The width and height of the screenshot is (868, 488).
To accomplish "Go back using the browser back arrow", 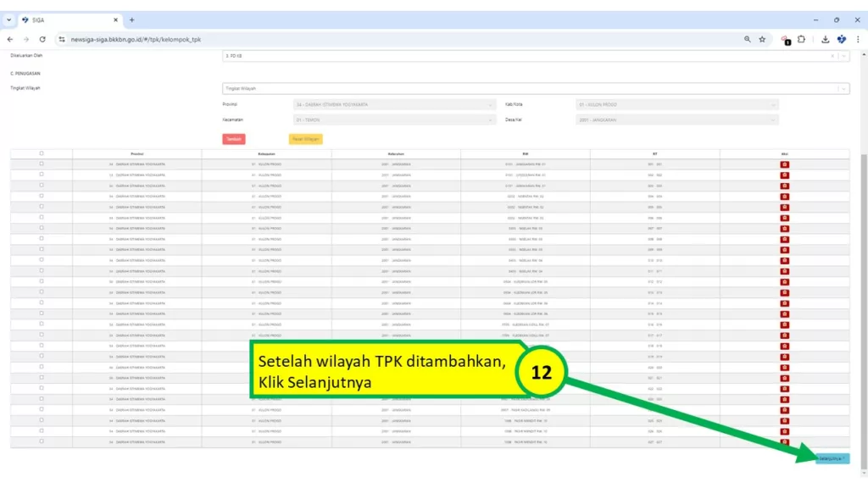I will click(x=10, y=39).
